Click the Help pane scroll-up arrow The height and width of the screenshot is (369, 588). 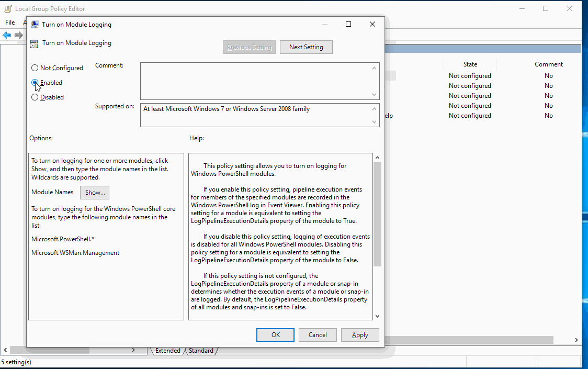[377, 156]
